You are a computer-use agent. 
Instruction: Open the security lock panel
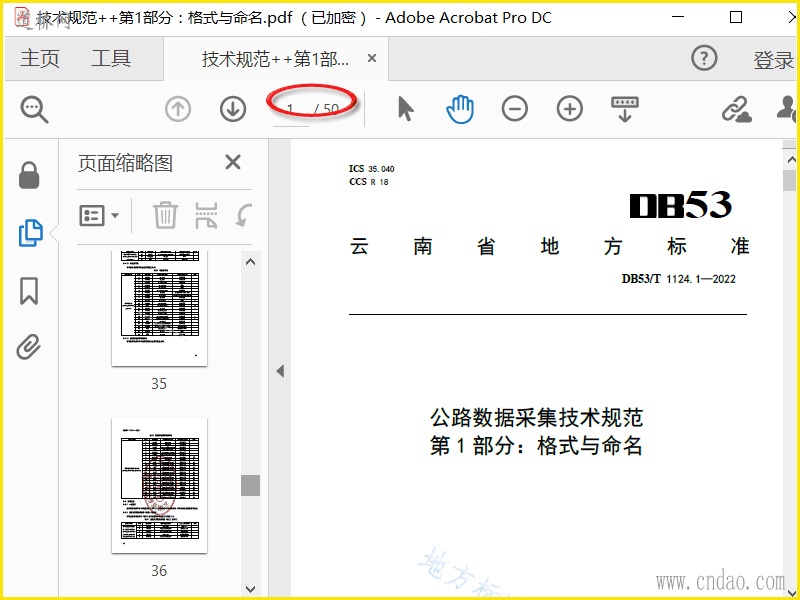[29, 176]
